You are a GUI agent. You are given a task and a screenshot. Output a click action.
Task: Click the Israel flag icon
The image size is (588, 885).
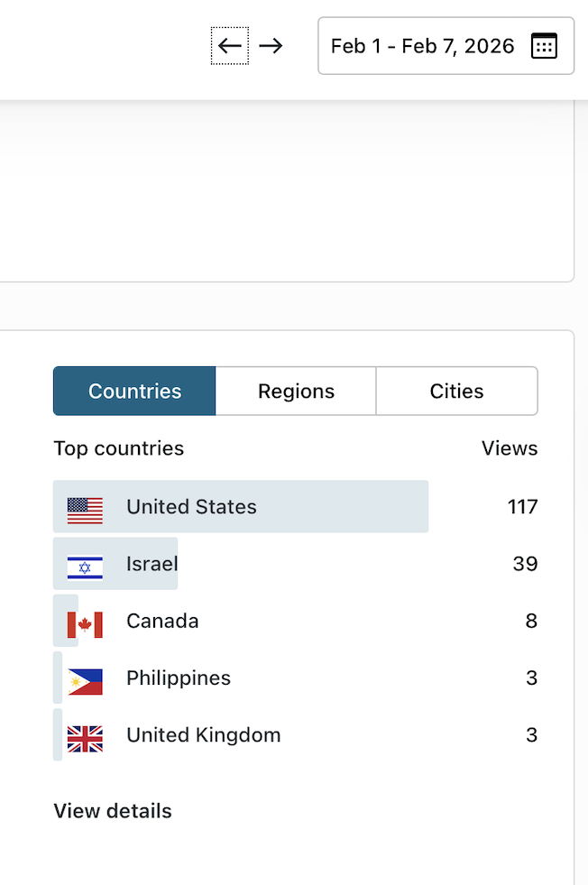pyautogui.click(x=85, y=567)
